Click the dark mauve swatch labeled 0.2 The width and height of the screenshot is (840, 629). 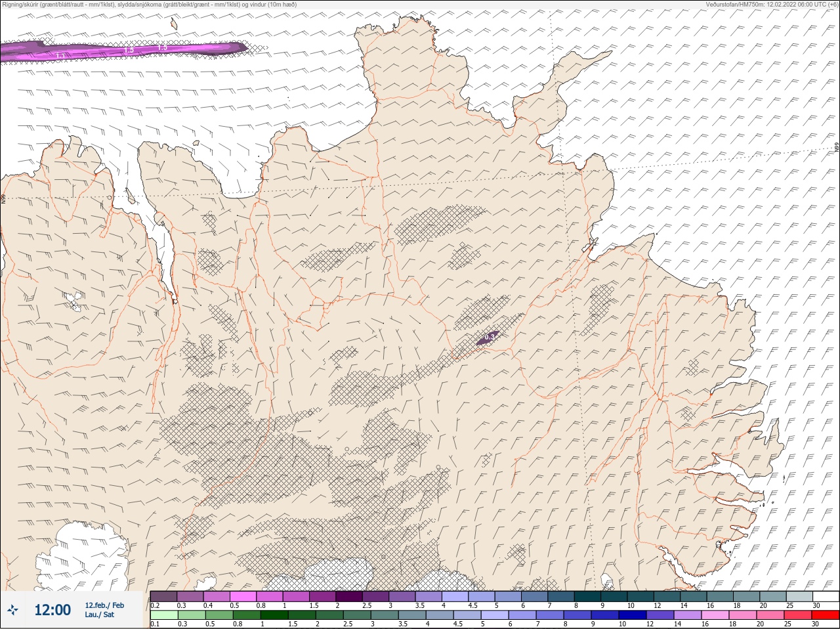click(163, 596)
